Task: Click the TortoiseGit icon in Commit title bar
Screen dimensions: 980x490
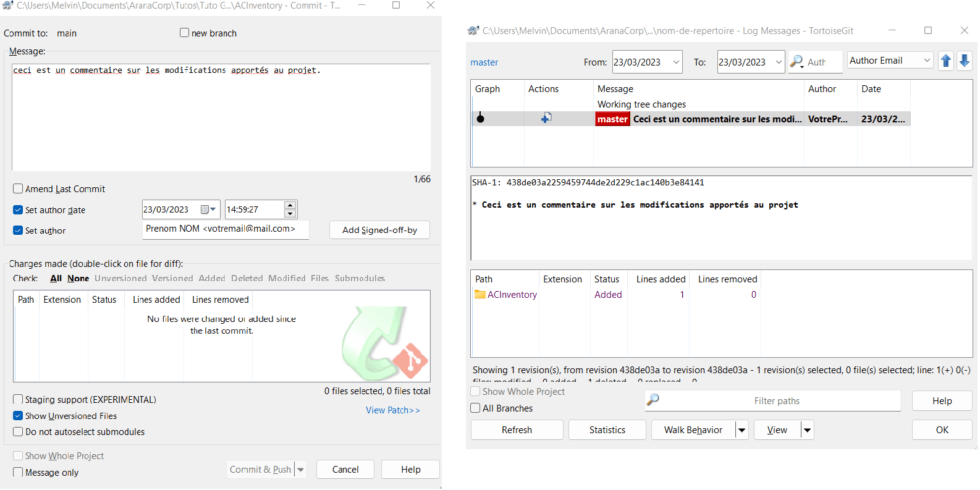Action: (8, 5)
